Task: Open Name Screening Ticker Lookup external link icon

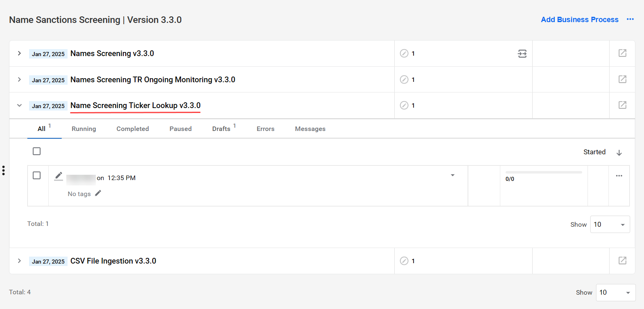Action: (x=622, y=105)
